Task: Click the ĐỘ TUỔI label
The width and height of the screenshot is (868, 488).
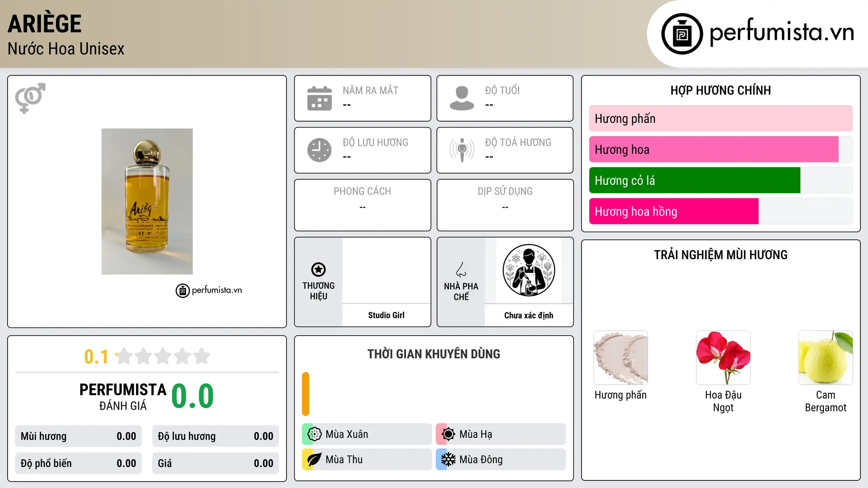Action: point(502,90)
